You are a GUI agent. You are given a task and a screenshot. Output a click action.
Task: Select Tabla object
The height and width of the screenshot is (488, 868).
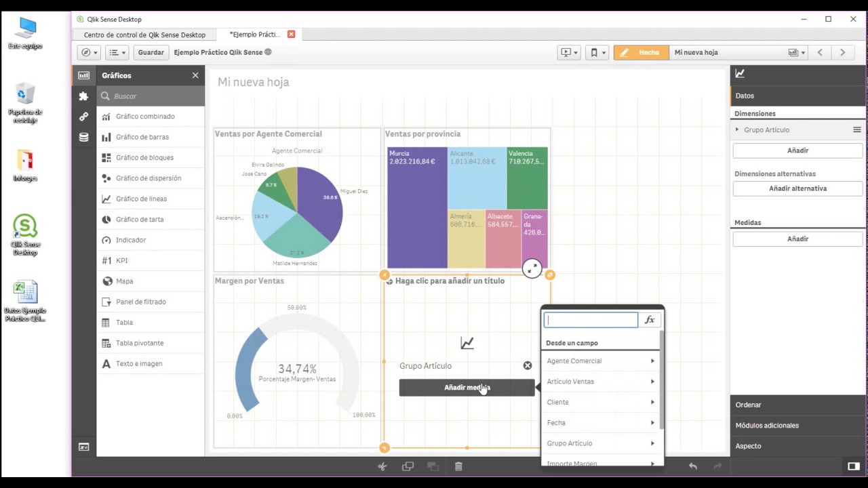151,323
